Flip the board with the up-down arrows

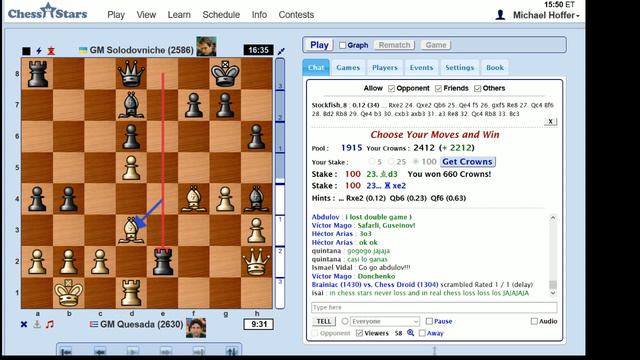click(232, 351)
